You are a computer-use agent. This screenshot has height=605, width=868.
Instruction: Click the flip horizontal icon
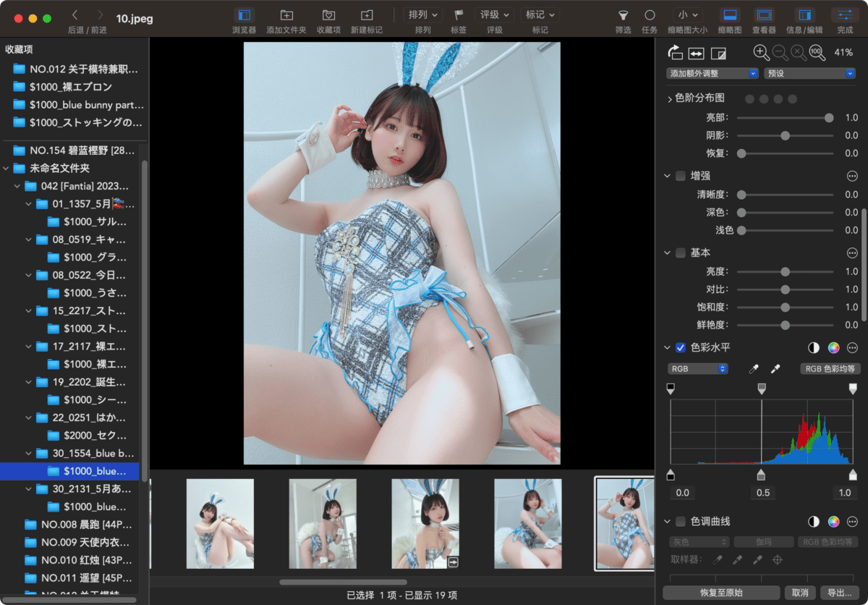696,53
